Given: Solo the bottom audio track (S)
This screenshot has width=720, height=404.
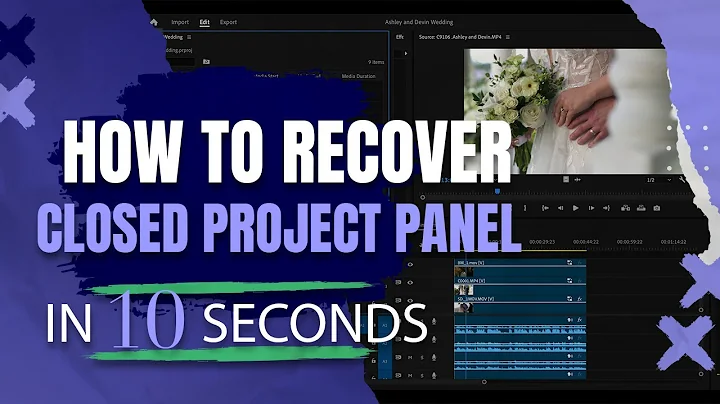Looking at the screenshot, I should 422,376.
